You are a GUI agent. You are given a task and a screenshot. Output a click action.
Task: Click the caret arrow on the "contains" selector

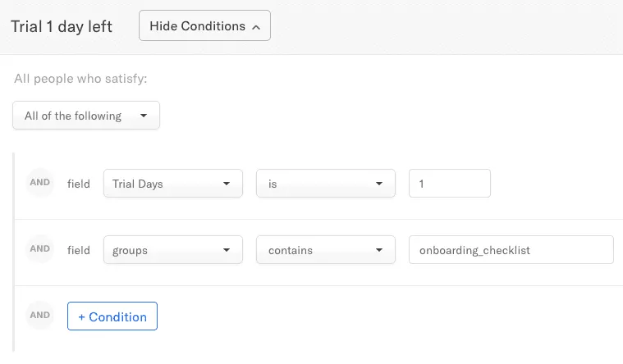pyautogui.click(x=379, y=250)
